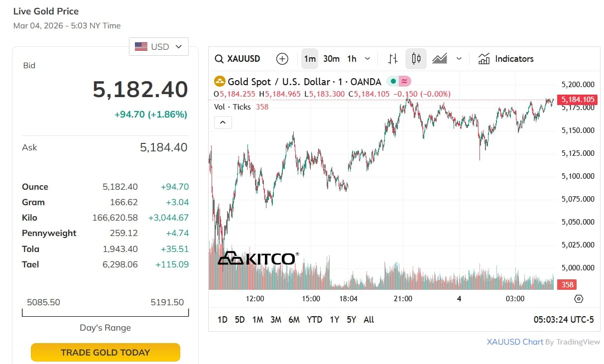Switch chart interval to 30m

[331, 59]
